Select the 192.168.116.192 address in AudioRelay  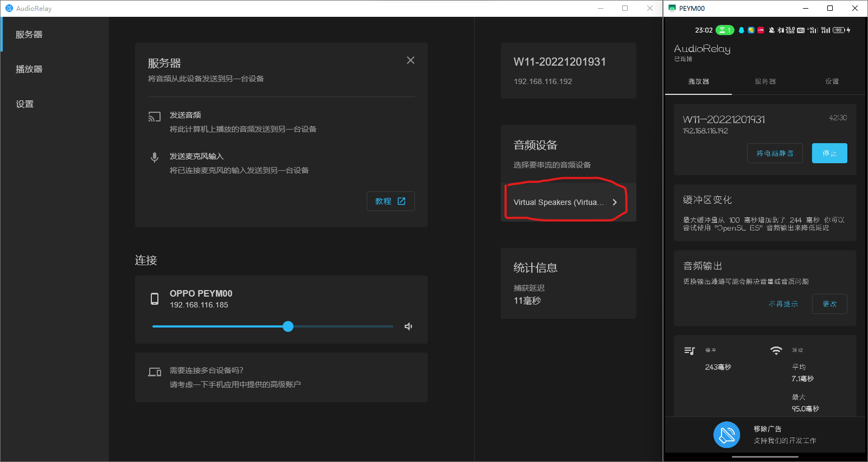pyautogui.click(x=543, y=81)
